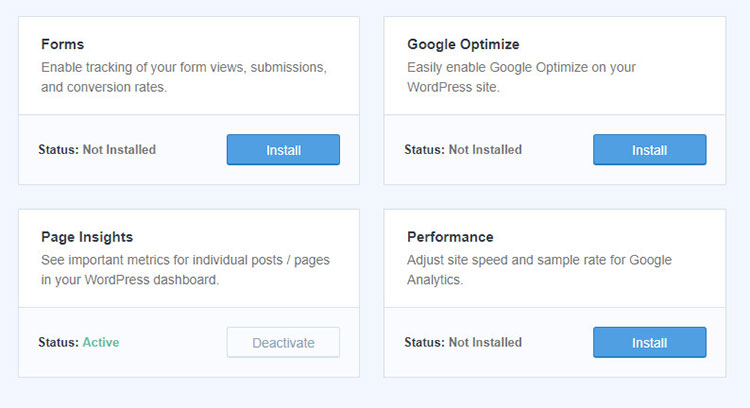Click the Page Insights title
The width and height of the screenshot is (750, 408).
coord(87,237)
